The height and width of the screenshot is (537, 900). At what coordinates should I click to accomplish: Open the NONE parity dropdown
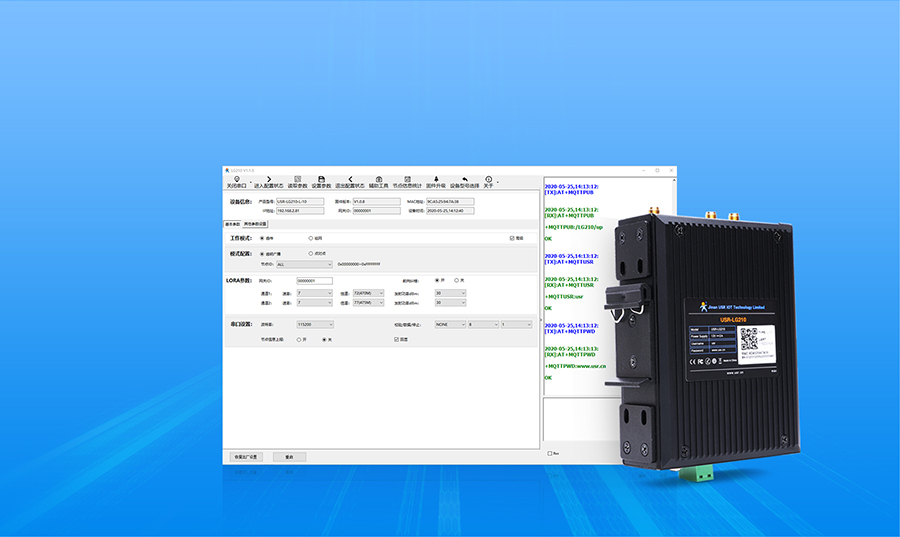click(x=449, y=324)
